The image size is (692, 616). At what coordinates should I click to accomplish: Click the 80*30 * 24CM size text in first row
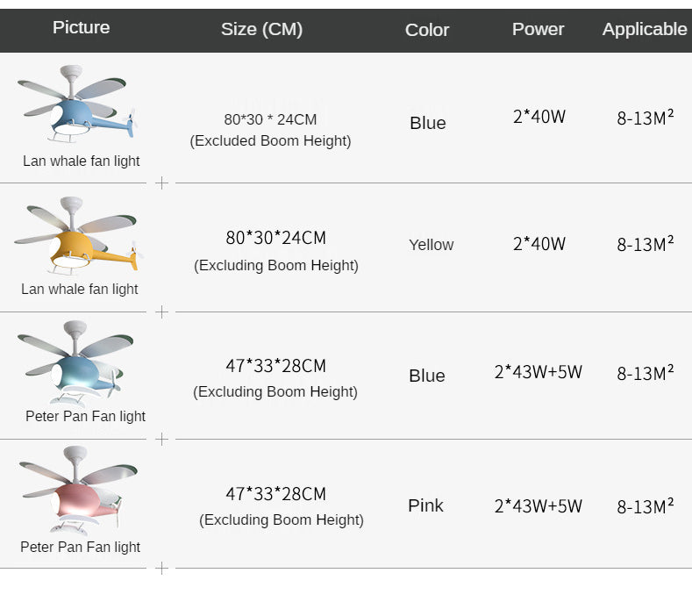270,119
